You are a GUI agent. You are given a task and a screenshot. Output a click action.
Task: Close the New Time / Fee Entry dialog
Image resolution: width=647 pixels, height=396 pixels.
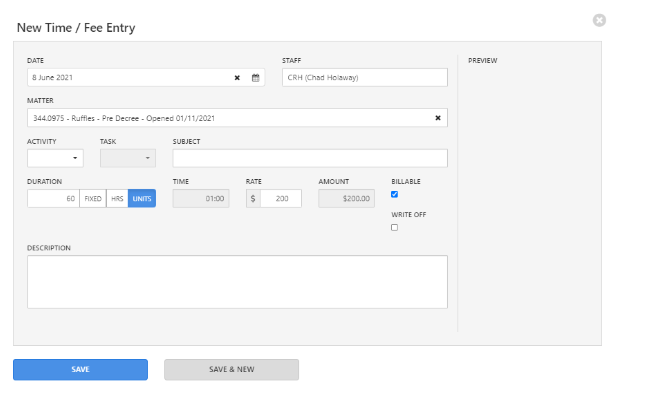(599, 20)
